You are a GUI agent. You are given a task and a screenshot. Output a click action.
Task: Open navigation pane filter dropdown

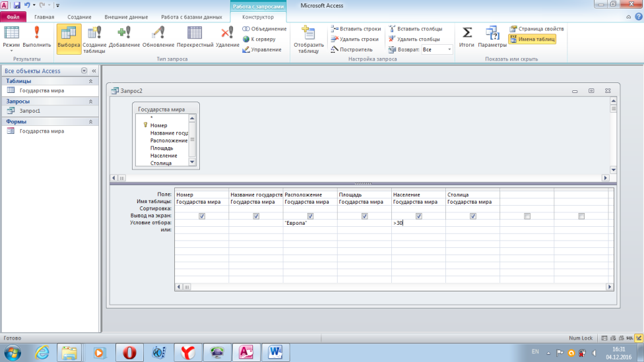point(84,71)
